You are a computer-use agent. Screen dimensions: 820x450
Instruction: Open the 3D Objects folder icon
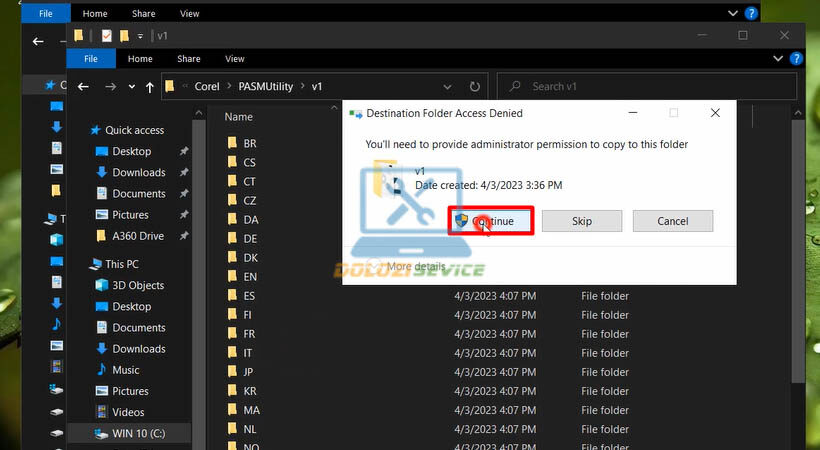[101, 285]
